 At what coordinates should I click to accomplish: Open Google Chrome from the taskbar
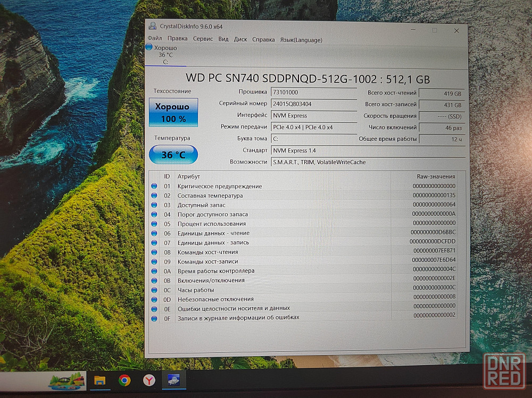pos(124,380)
